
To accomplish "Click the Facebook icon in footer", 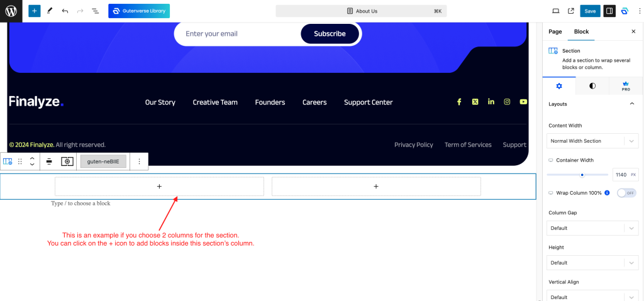I will [x=459, y=102].
